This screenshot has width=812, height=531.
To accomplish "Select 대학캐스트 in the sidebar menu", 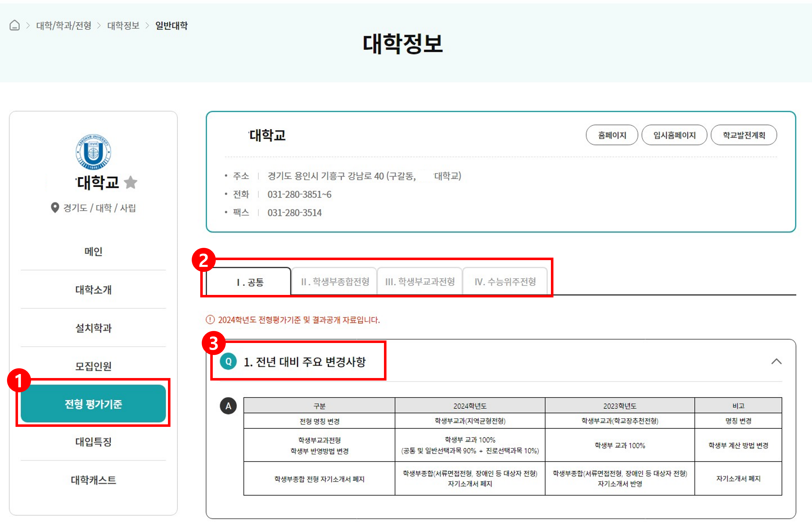I will tap(93, 480).
